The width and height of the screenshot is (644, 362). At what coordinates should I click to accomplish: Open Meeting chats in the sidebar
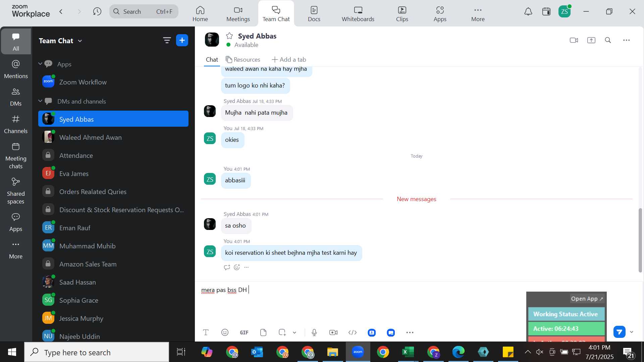[16, 156]
